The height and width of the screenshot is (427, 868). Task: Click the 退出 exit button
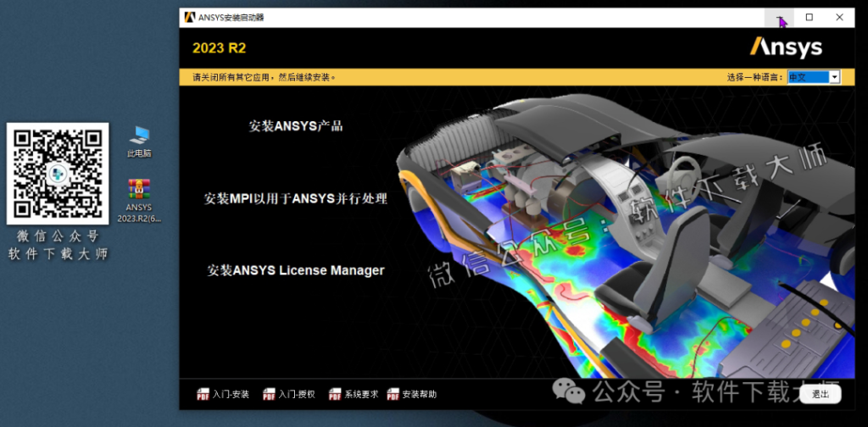[821, 394]
